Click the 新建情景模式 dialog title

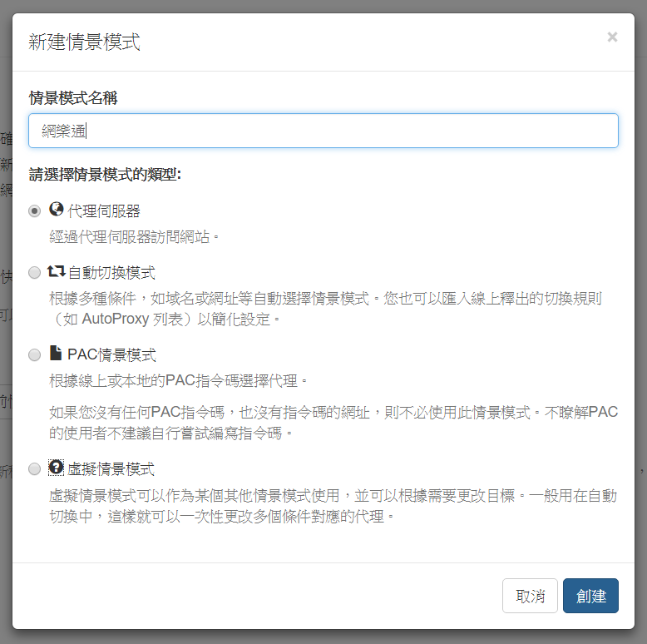tap(84, 42)
